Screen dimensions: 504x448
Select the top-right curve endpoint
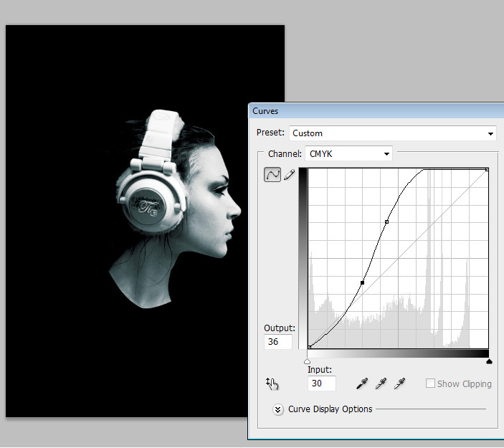tap(488, 170)
